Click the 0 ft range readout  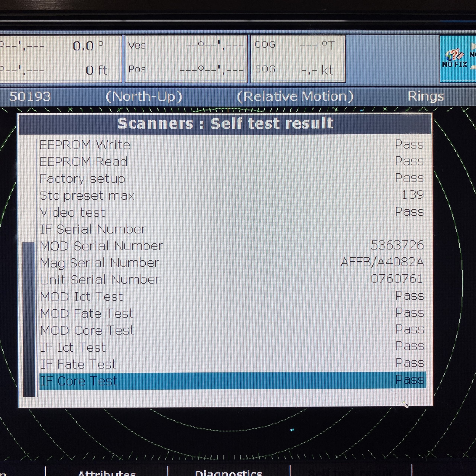click(x=96, y=70)
